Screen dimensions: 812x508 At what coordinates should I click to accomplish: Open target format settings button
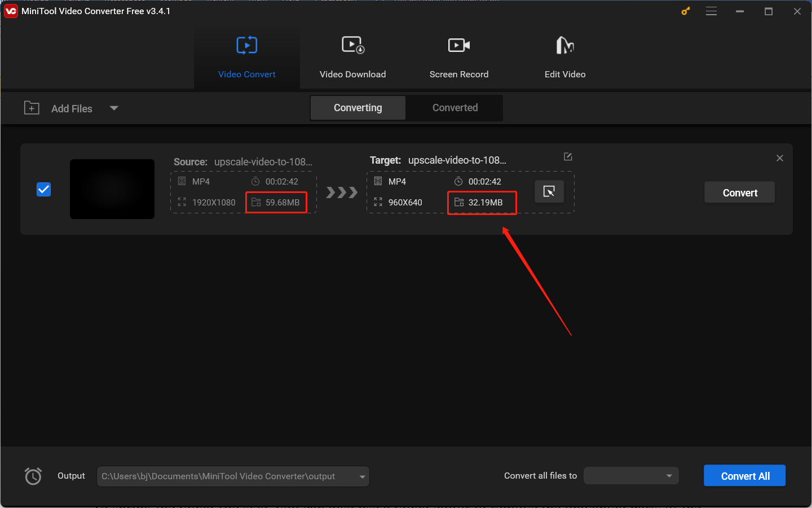[549, 192]
